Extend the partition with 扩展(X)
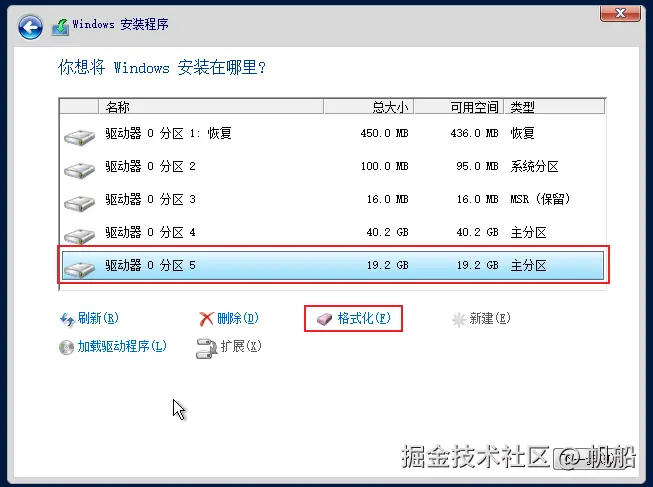This screenshot has height=487, width=653. click(241, 346)
